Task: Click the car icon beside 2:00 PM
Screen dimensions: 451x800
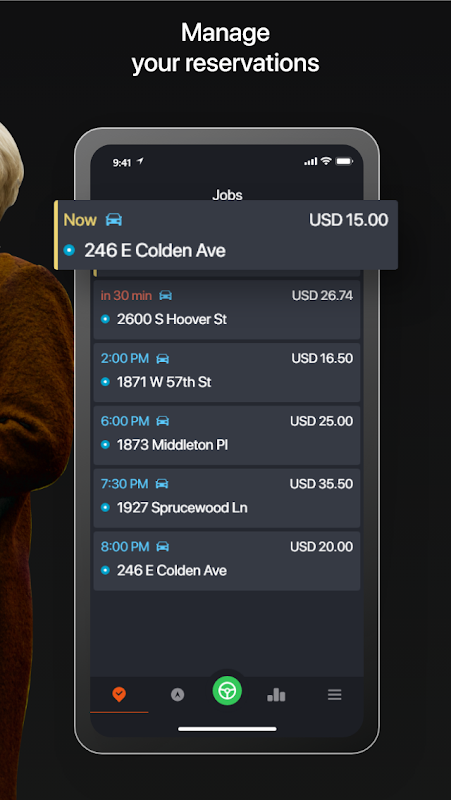Action: [162, 359]
